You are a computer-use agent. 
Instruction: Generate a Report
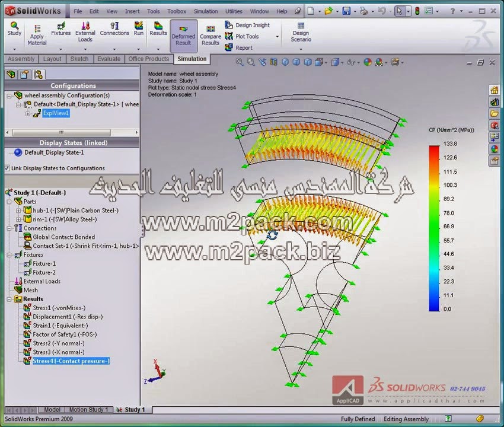coord(238,47)
